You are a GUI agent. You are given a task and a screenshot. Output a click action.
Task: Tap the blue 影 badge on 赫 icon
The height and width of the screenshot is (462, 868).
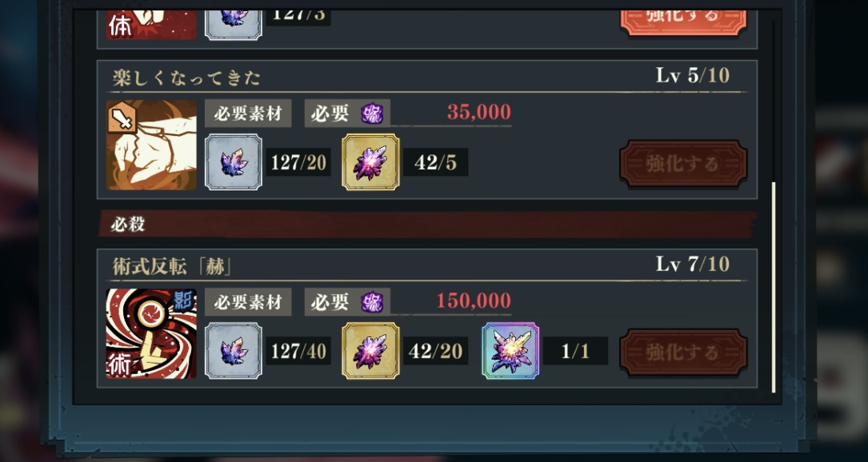coord(182,299)
